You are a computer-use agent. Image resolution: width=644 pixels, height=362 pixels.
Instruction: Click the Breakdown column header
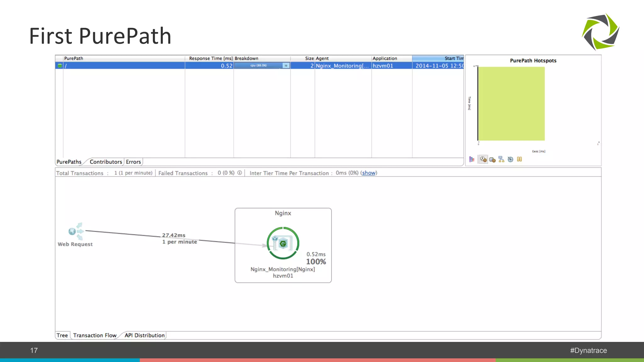[x=262, y=58]
